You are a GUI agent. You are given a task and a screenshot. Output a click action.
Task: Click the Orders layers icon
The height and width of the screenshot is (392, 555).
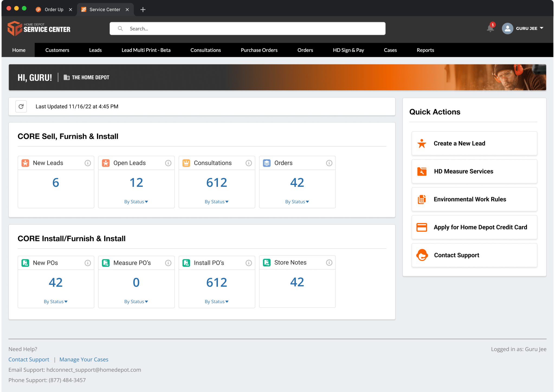tap(267, 163)
